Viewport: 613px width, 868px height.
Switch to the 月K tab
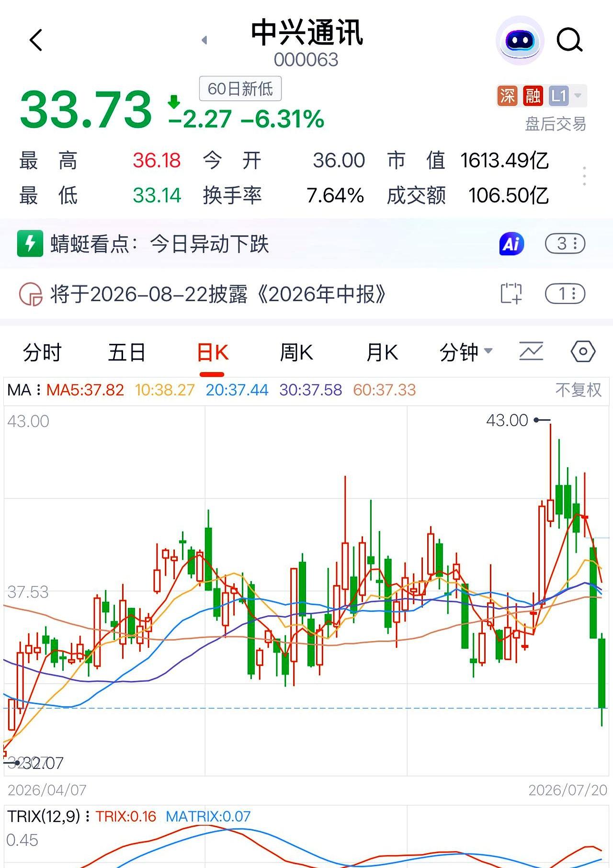pos(382,353)
